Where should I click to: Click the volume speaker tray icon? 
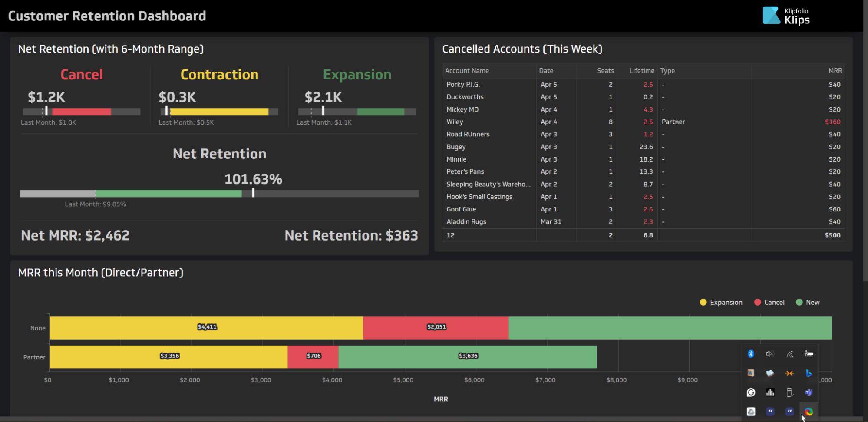(770, 354)
